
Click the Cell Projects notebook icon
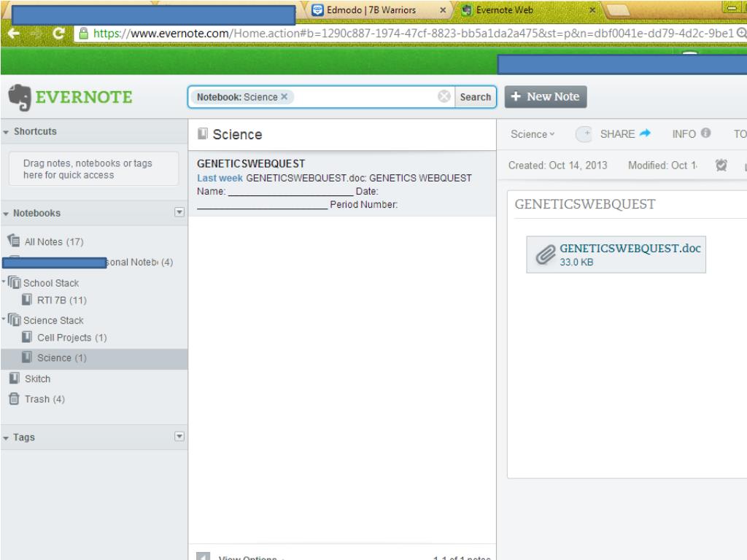pos(27,337)
